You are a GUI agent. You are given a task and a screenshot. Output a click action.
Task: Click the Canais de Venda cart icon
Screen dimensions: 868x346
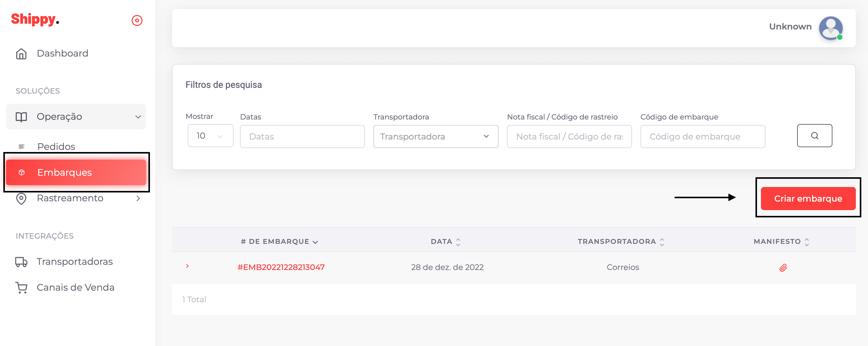(x=21, y=288)
